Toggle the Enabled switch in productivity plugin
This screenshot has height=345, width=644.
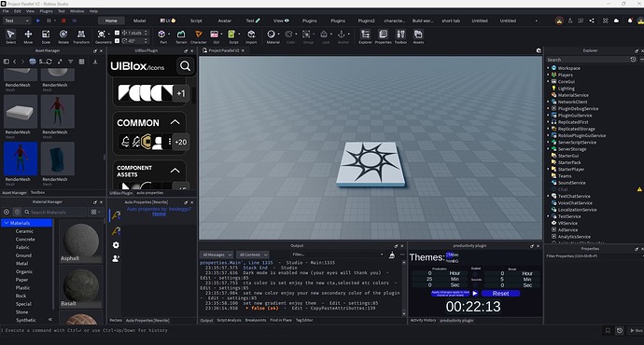476,273
